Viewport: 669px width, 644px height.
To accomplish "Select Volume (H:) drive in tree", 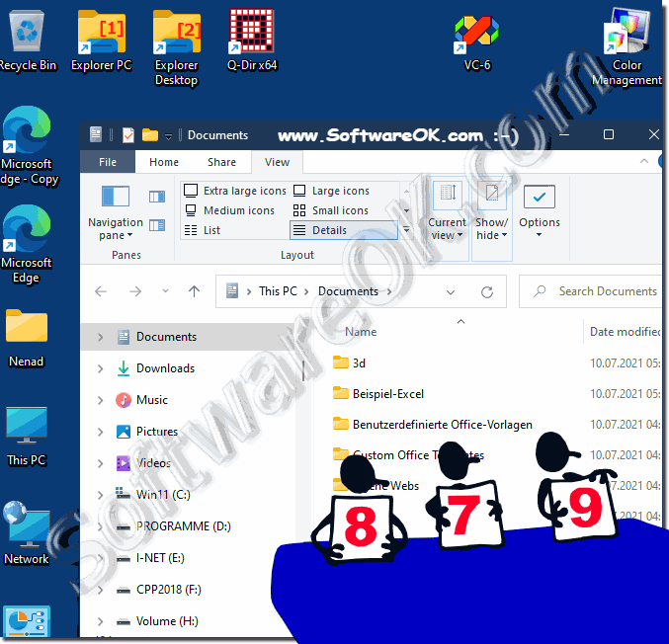I will pos(167,621).
